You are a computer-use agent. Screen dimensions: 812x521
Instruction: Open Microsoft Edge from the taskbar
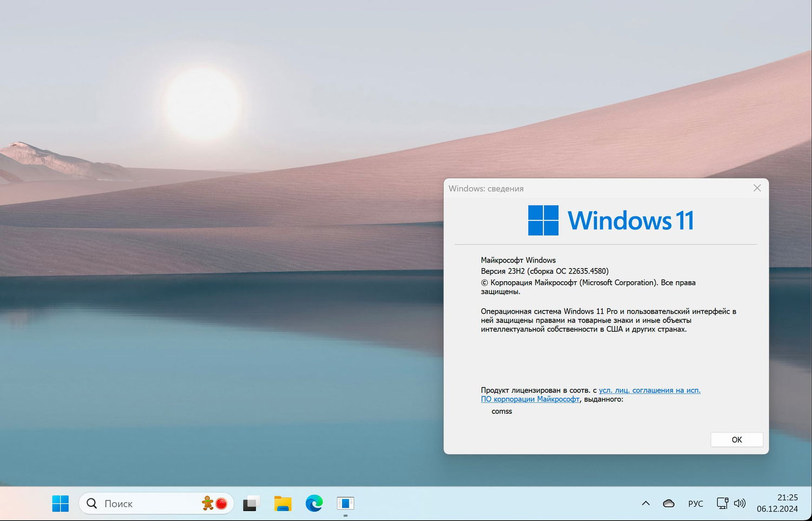point(314,503)
